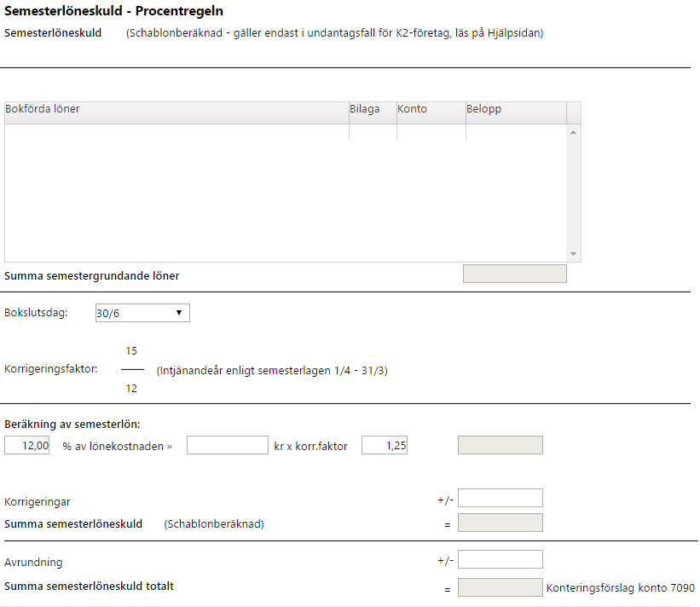Screen dimensions: 700x607
Task: Click the Avrundning +/- input field
Action: [x=500, y=559]
